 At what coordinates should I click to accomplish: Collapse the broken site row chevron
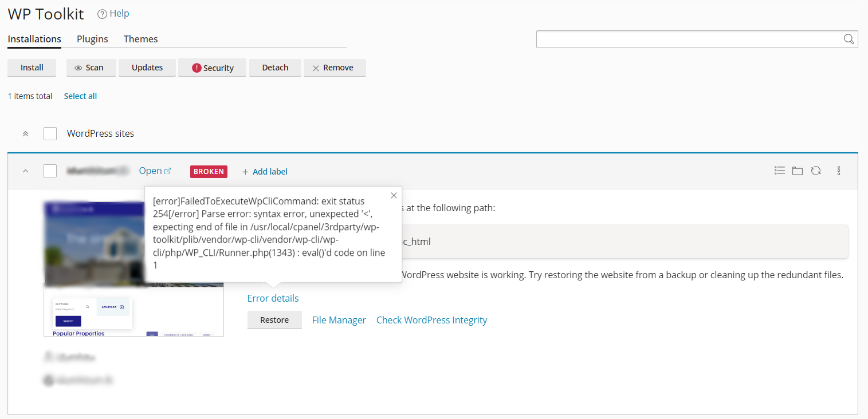tap(25, 171)
